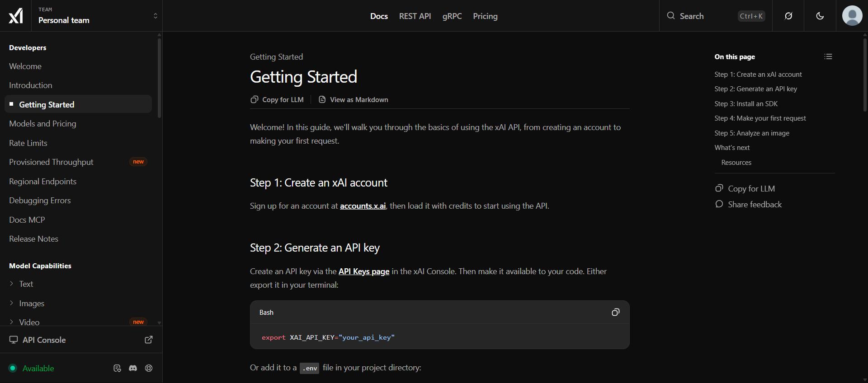This screenshot has height=383, width=868.
Task: Jump to Step 4: Make your first request
Action: click(x=760, y=118)
